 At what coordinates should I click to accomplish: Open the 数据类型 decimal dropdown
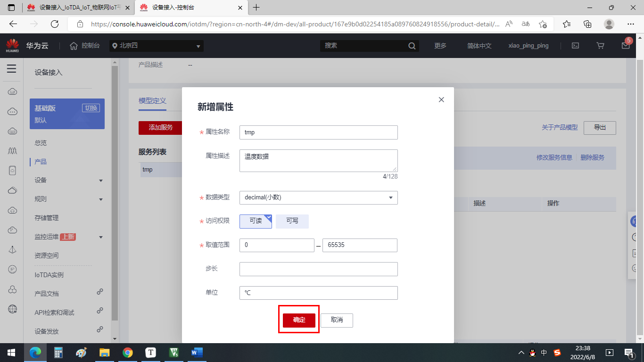pos(319,197)
